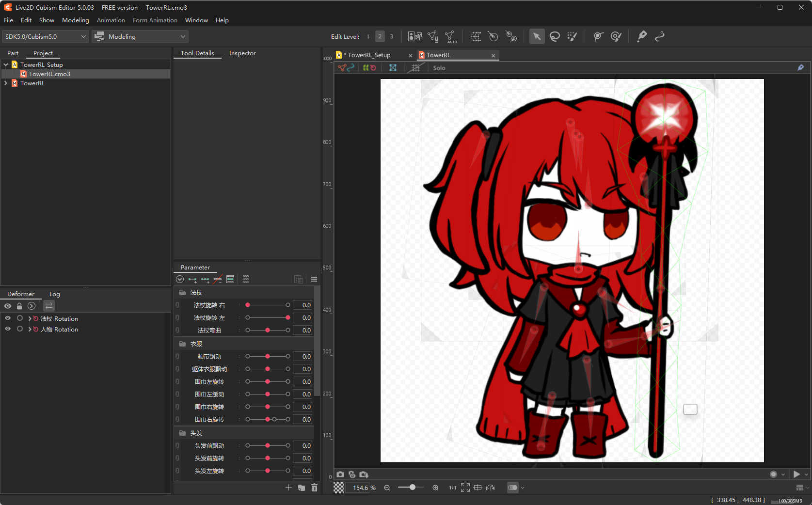Play the physics preview
This screenshot has height=505, width=812.
796,474
